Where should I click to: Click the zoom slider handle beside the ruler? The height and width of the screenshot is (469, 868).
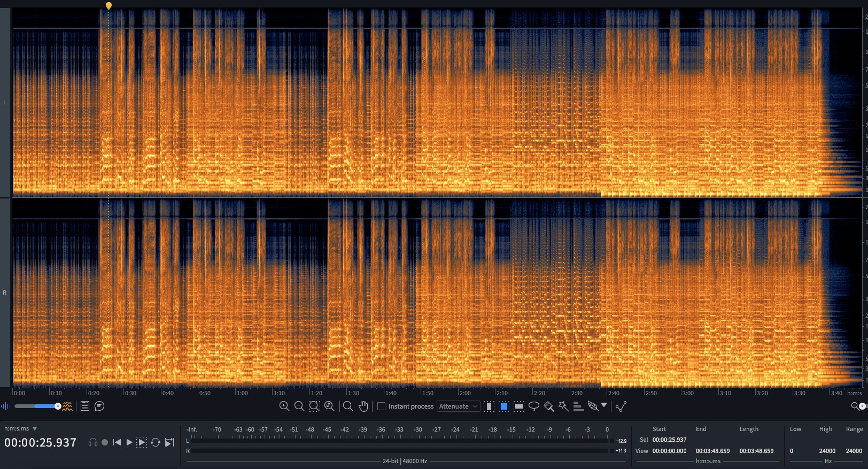click(862, 406)
